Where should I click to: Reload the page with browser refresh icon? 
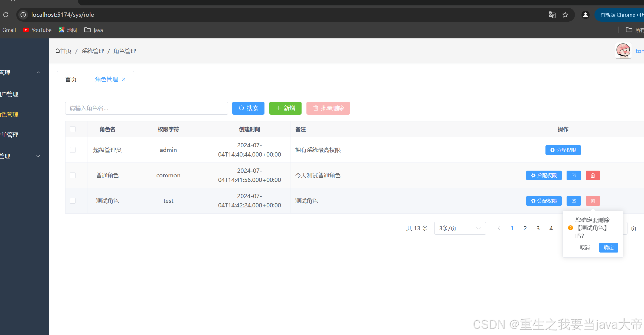click(x=6, y=15)
